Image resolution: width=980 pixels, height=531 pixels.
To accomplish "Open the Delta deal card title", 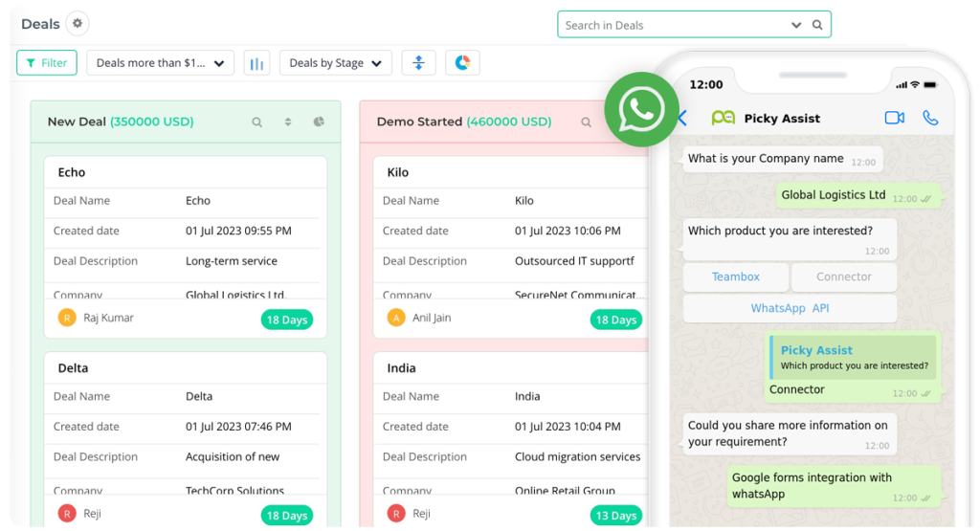I will 73,368.
